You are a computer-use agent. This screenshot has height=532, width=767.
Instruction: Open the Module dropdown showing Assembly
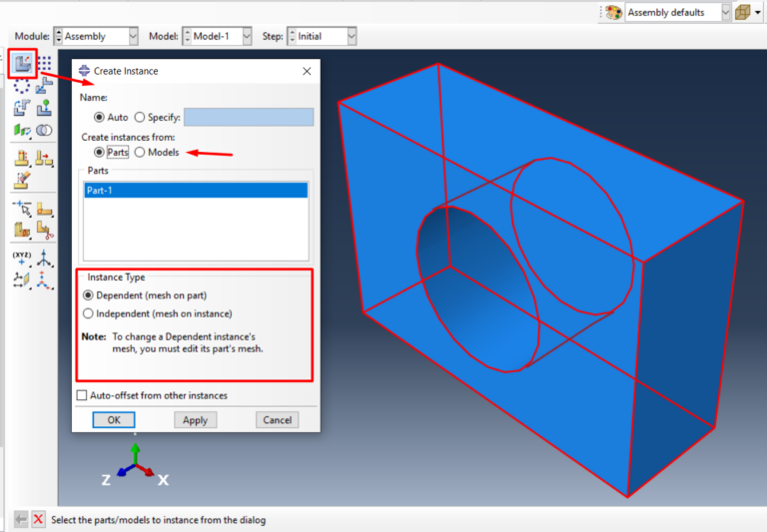96,36
